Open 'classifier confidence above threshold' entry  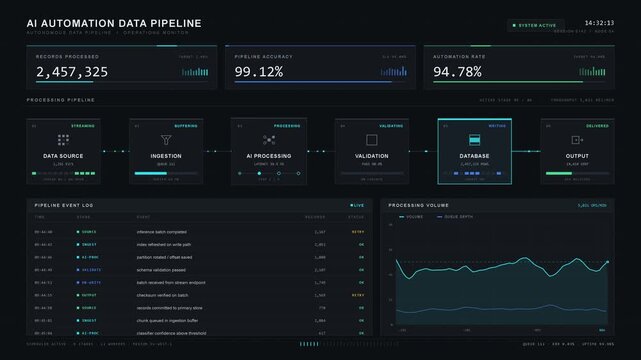(x=199, y=333)
